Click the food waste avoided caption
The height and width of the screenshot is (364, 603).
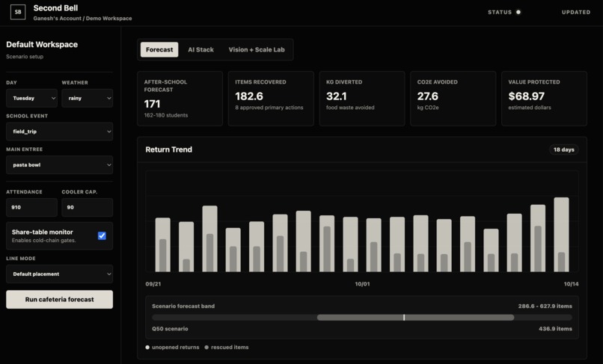coord(350,108)
